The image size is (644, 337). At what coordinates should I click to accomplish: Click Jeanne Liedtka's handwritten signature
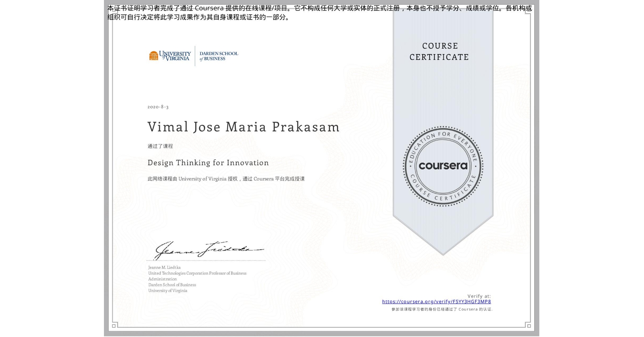coord(208,250)
